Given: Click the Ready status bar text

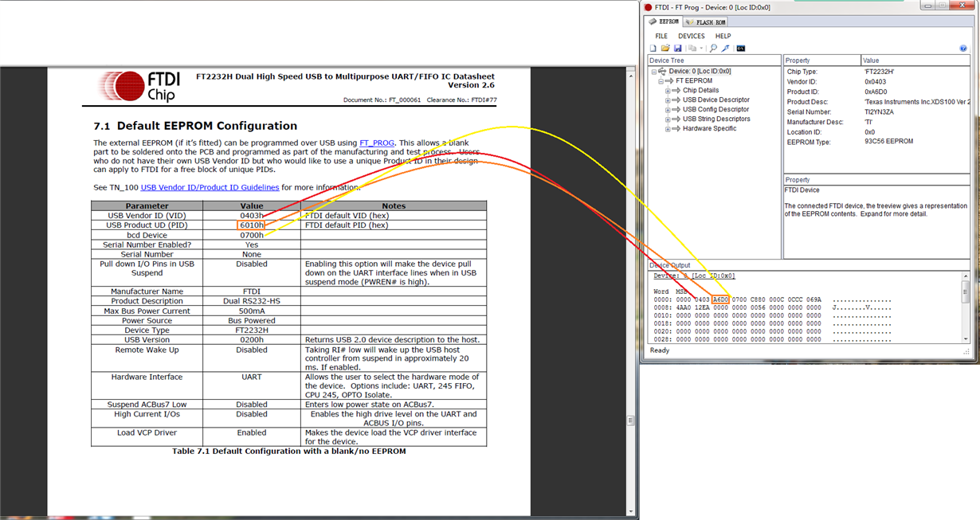Looking at the screenshot, I should (x=661, y=350).
